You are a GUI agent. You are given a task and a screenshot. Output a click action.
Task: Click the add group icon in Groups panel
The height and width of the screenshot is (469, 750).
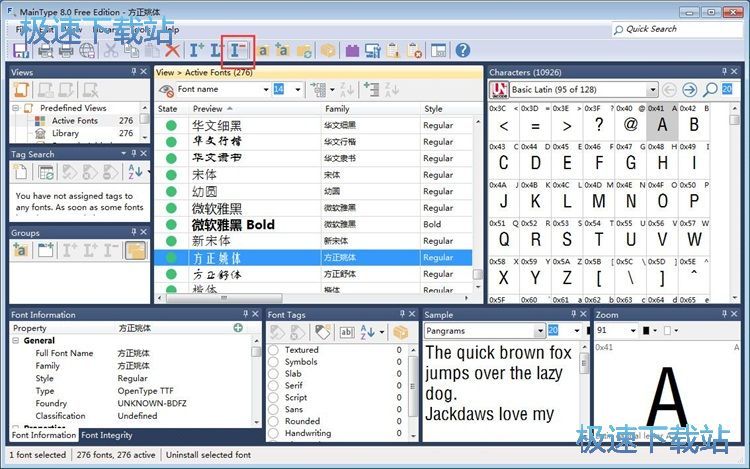click(x=20, y=250)
